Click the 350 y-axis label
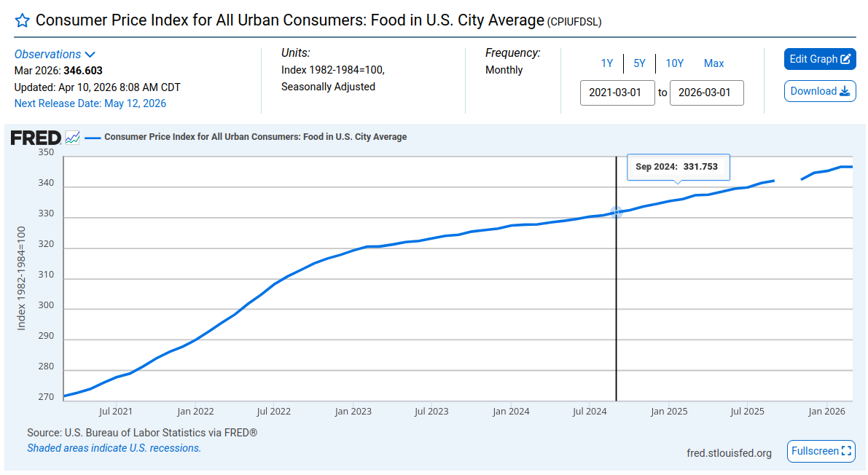The width and height of the screenshot is (868, 475). coord(46,152)
